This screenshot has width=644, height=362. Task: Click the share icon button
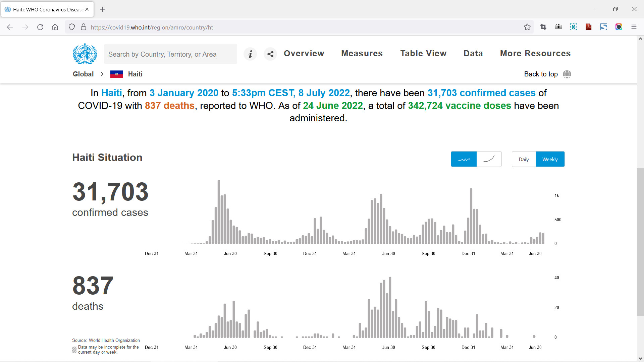tap(270, 54)
